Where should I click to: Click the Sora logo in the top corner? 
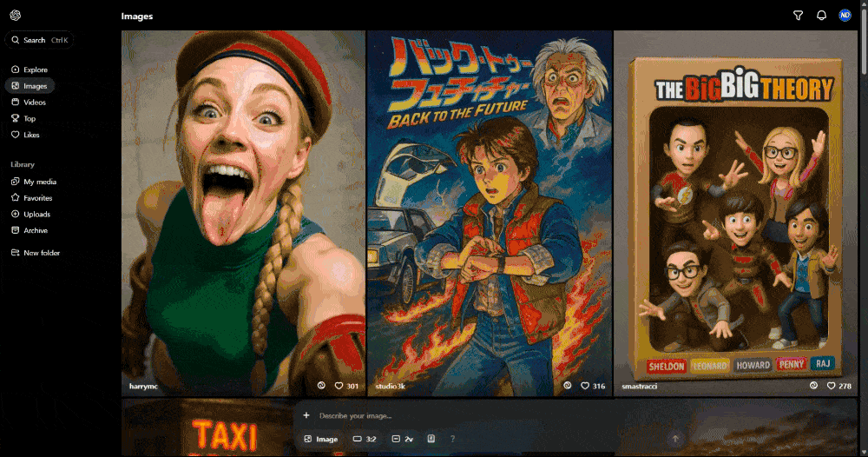16,16
